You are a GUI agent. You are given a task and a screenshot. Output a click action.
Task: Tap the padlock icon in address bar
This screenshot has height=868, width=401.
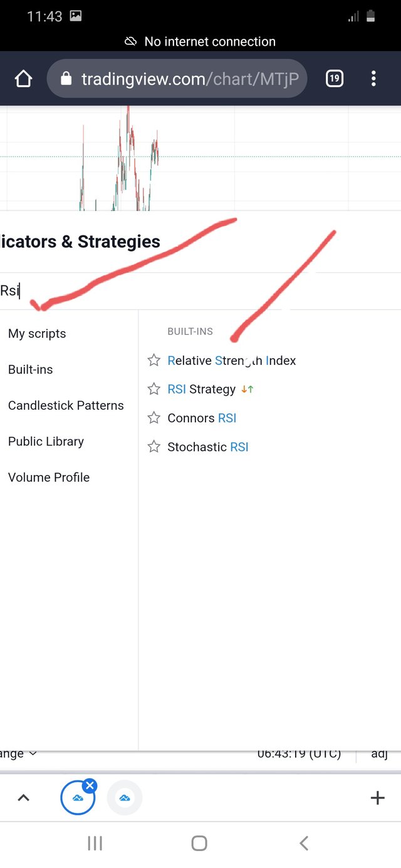pos(66,78)
